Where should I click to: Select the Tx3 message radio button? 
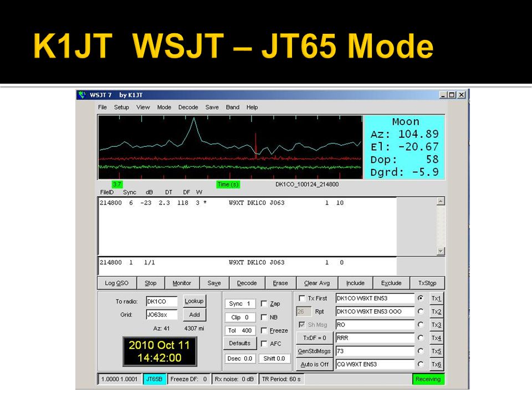421,325
